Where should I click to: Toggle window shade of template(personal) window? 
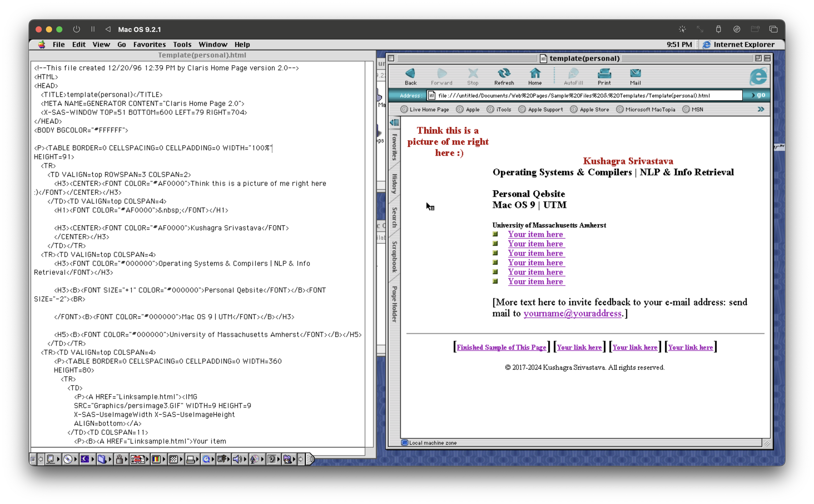click(767, 58)
